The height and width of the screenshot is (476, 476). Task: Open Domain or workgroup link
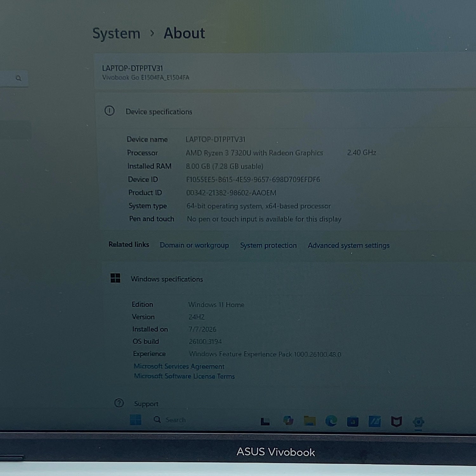pos(194,245)
